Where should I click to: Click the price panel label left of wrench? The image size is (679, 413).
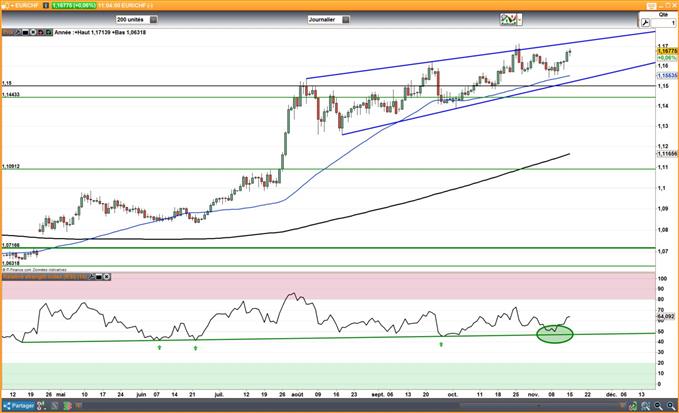click(x=8, y=32)
